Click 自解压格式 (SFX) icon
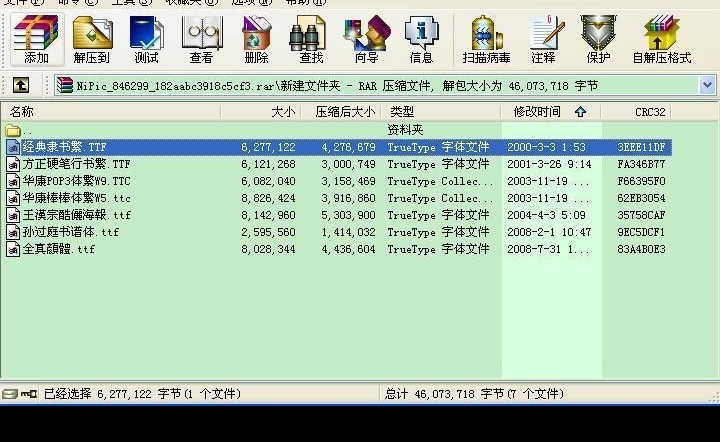Image resolution: width=720 pixels, height=442 pixels. pyautogui.click(x=661, y=39)
